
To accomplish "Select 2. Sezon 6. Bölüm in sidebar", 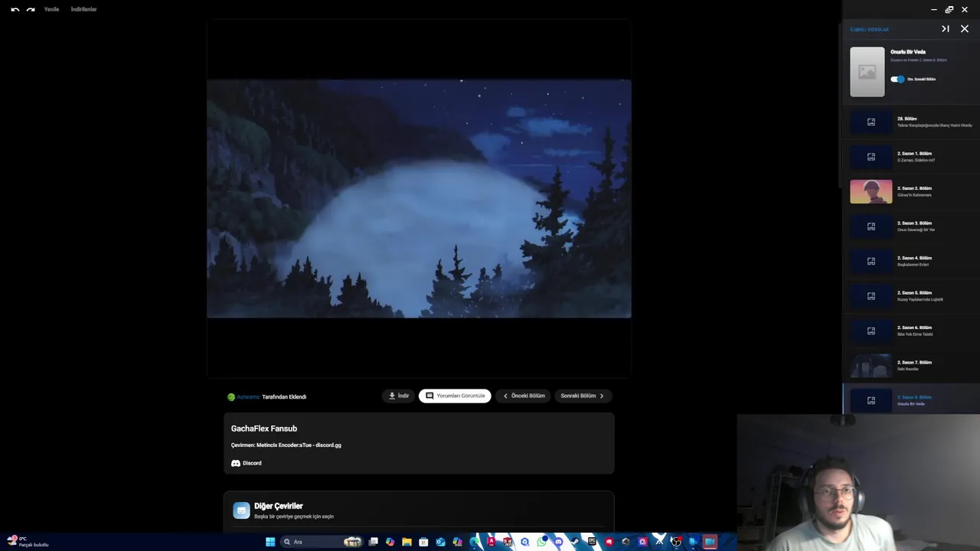I will coord(911,331).
